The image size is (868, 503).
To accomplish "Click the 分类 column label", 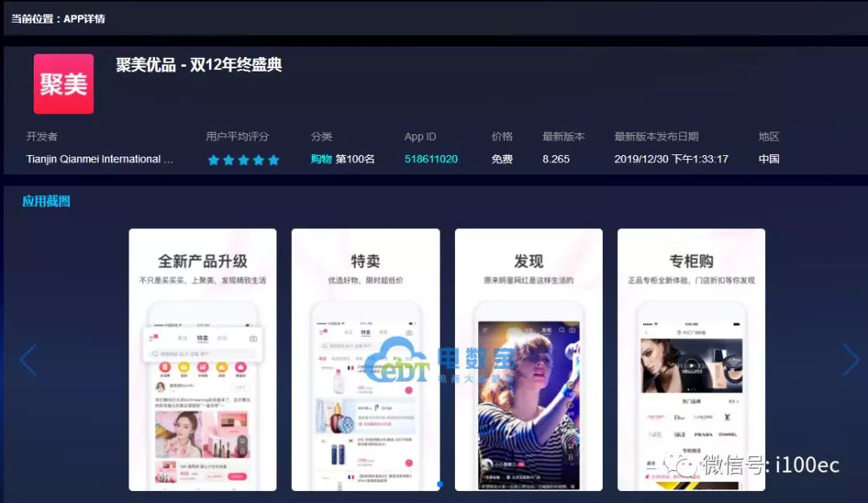I will tap(321, 136).
